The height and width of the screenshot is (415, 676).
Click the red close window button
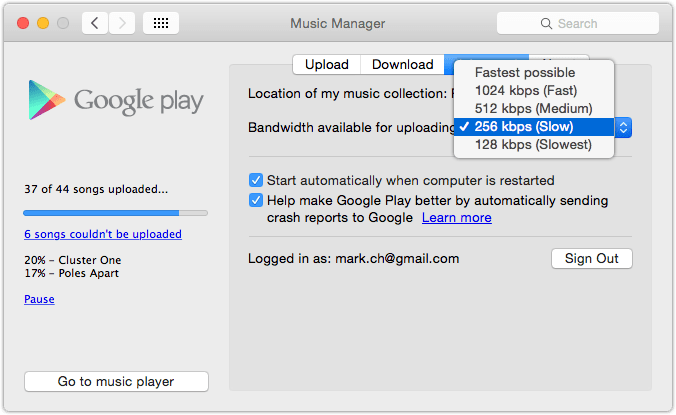(23, 23)
